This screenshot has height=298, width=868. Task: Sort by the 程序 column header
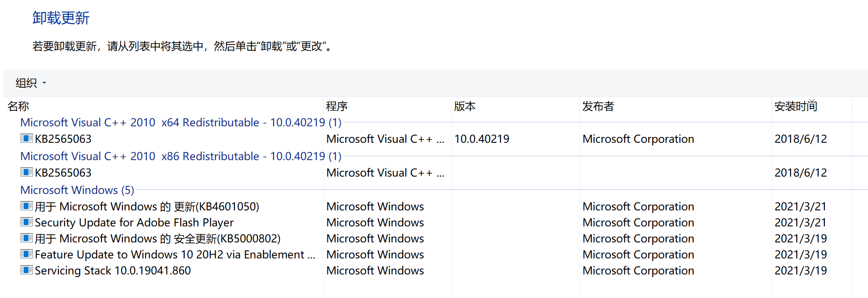(387, 106)
